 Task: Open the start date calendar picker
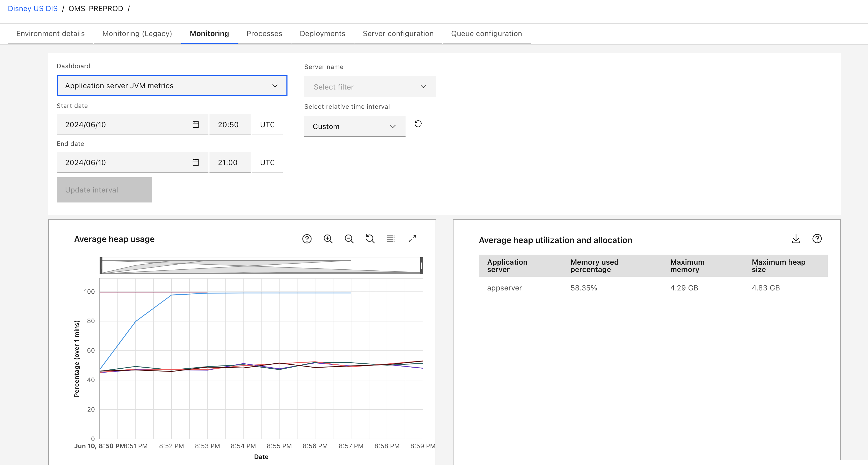[x=196, y=125]
